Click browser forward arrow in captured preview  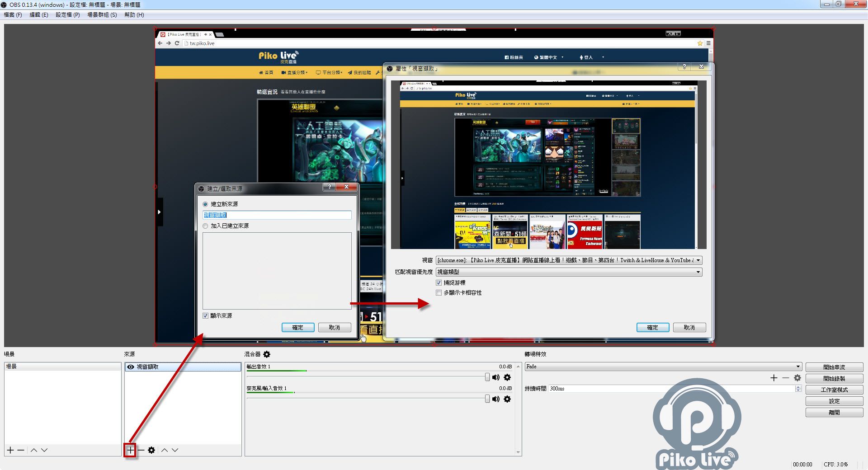pyautogui.click(x=169, y=43)
